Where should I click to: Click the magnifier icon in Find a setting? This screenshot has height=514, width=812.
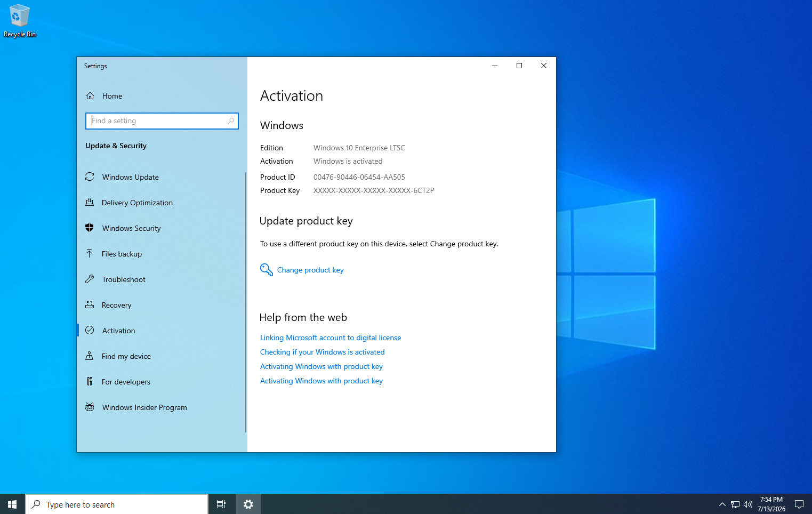tap(231, 121)
